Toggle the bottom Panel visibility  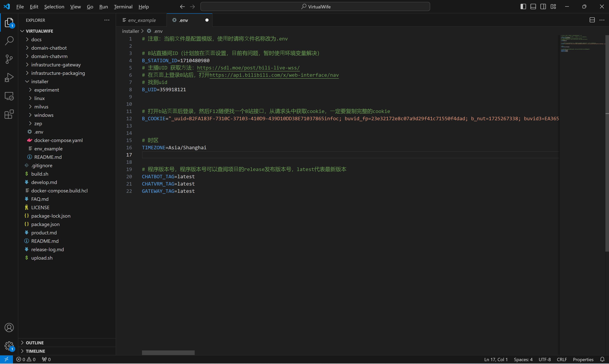click(x=533, y=7)
